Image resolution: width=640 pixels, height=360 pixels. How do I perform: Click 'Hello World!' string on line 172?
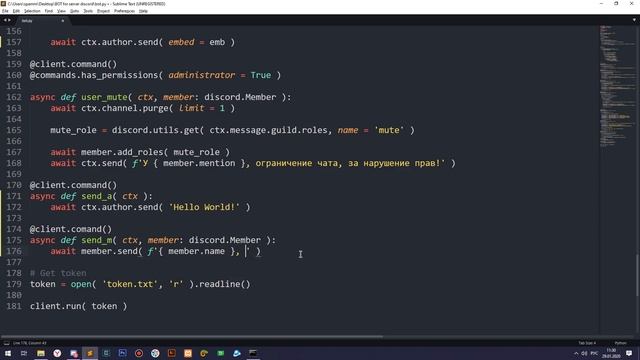pos(204,207)
